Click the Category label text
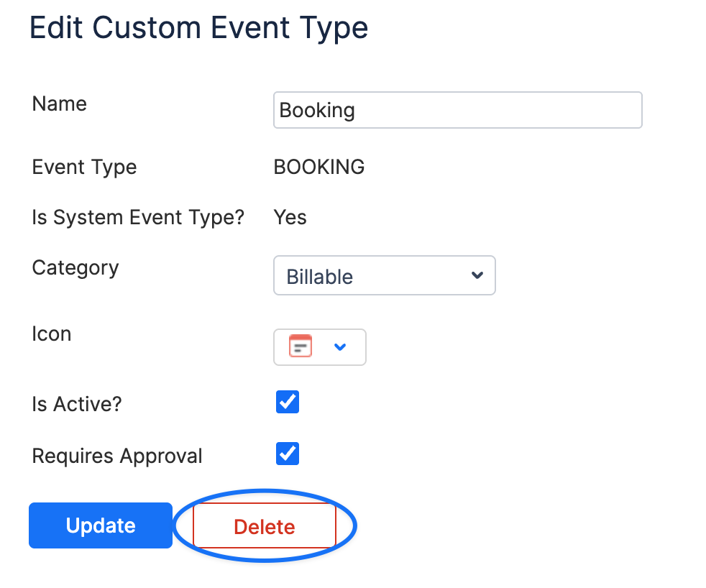 [x=75, y=268]
